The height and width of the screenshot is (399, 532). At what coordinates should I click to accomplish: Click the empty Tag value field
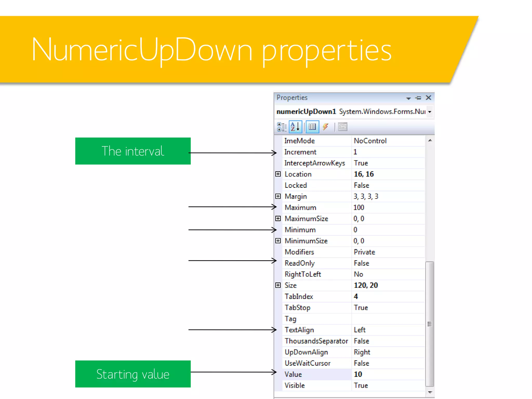[x=388, y=319]
